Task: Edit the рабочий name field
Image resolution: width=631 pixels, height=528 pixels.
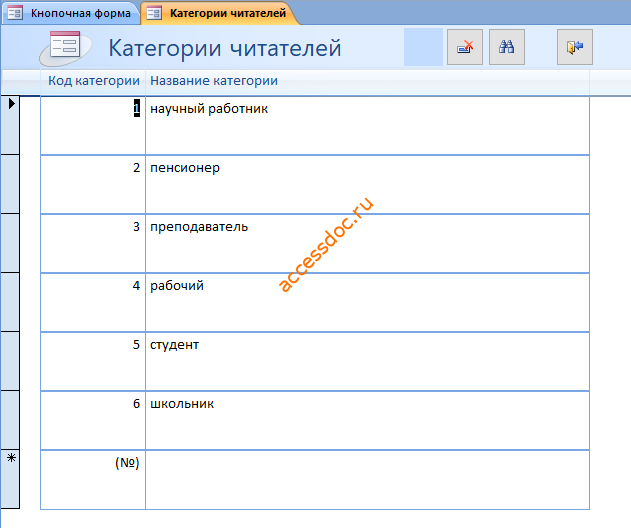Action: tap(367, 302)
